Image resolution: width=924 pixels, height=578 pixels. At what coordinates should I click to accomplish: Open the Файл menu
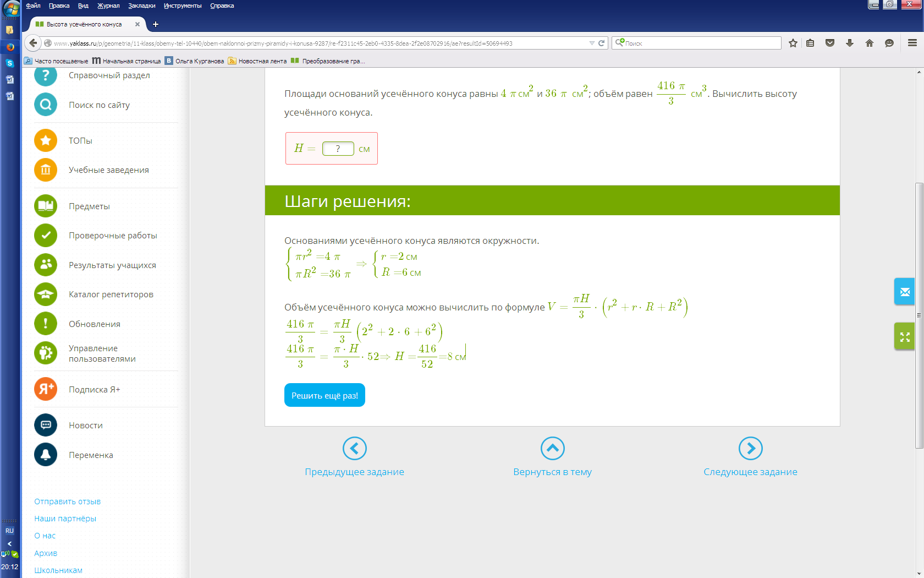pyautogui.click(x=33, y=6)
